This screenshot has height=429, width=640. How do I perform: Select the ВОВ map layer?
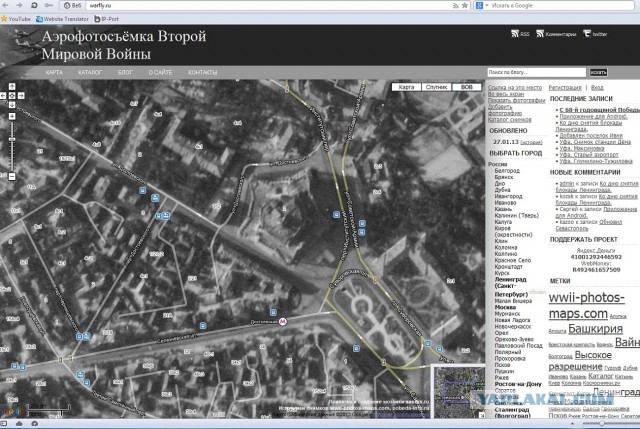tap(465, 88)
